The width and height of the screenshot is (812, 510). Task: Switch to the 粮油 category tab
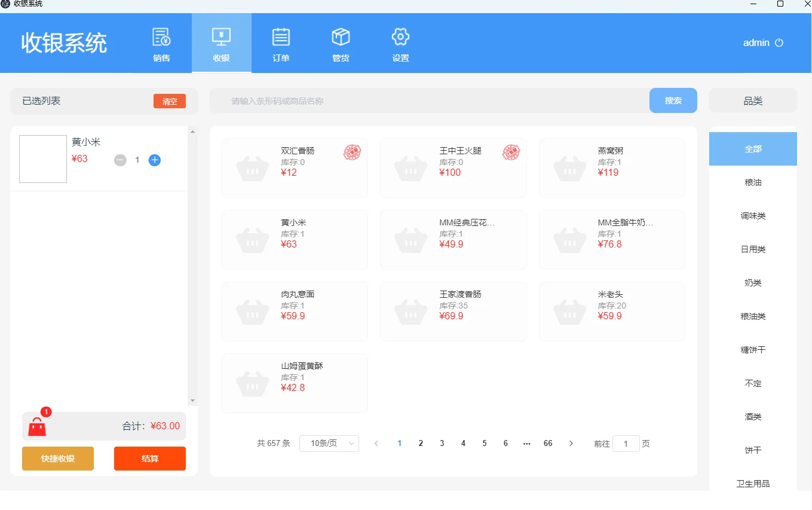tap(752, 182)
